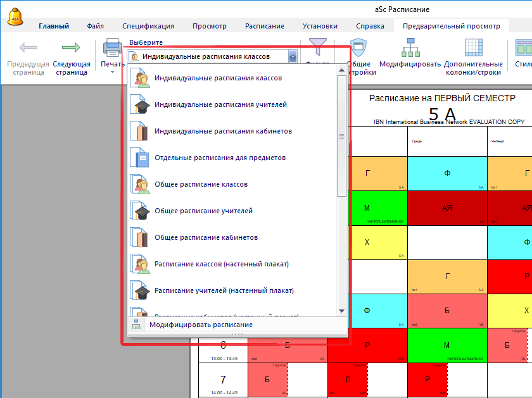This screenshot has width=532, height=398.
Task: Click the Стили icon in ribbon
Action: pos(523,49)
